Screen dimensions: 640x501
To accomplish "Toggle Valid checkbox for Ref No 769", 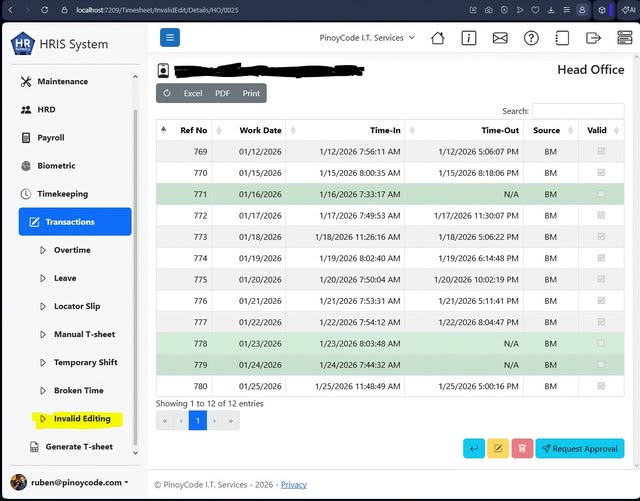I will 601,151.
